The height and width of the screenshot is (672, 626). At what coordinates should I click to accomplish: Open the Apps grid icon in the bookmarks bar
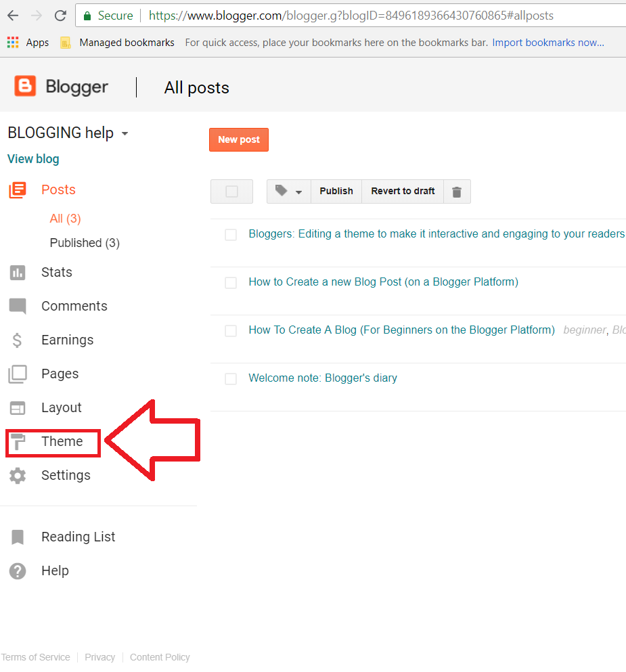13,43
